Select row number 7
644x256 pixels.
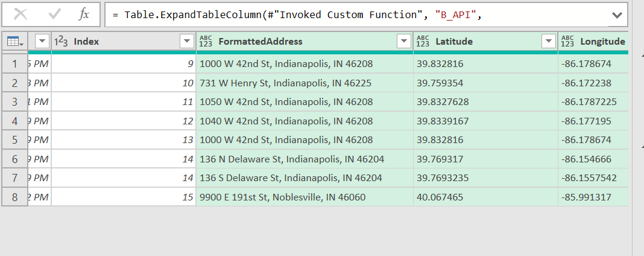click(15, 178)
